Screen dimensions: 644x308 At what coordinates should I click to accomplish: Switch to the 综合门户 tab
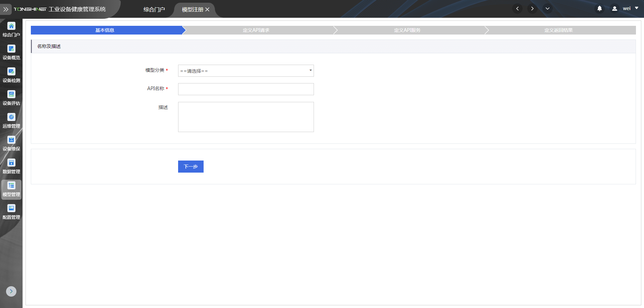[154, 9]
